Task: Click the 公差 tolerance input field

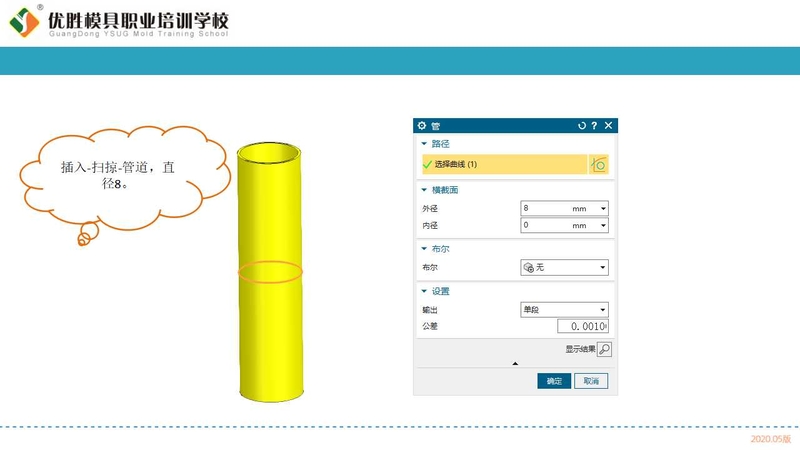Action: (583, 327)
